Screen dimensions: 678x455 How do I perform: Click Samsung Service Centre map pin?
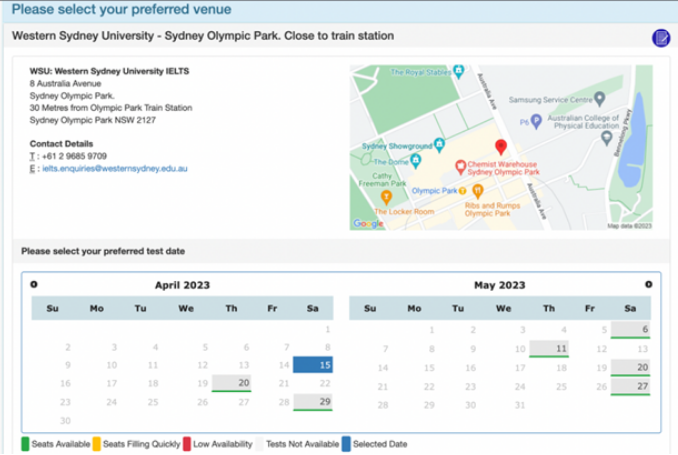pyautogui.click(x=599, y=99)
